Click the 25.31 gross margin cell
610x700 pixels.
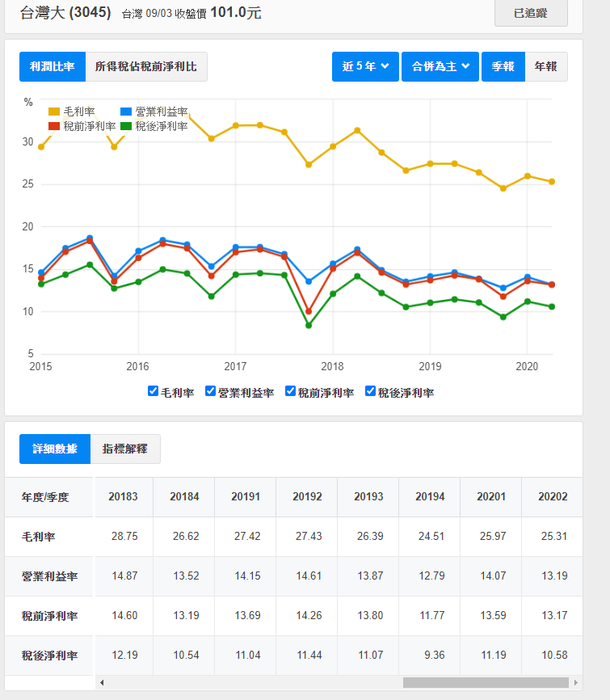(x=553, y=536)
